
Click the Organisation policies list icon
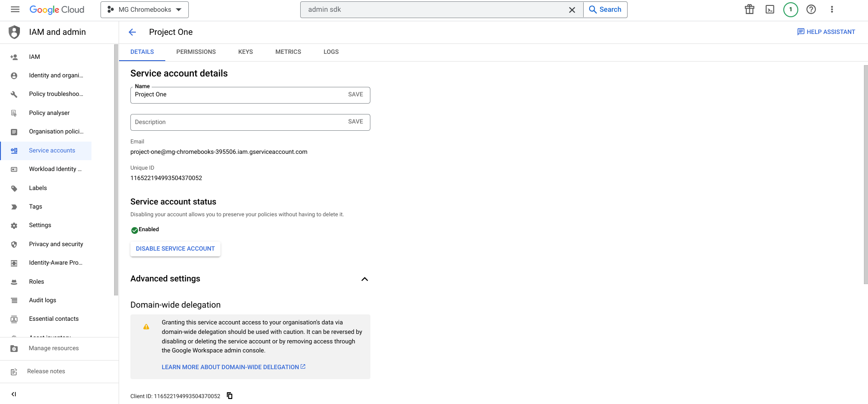pos(14,132)
